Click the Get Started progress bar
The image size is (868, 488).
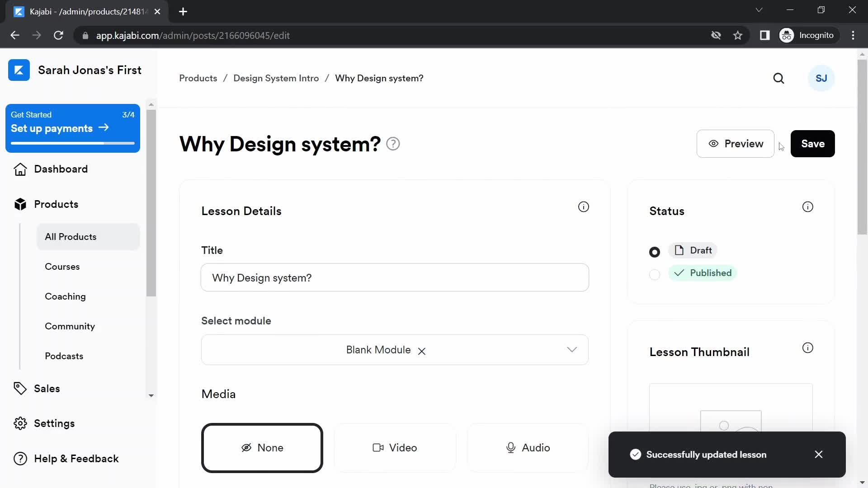73,143
